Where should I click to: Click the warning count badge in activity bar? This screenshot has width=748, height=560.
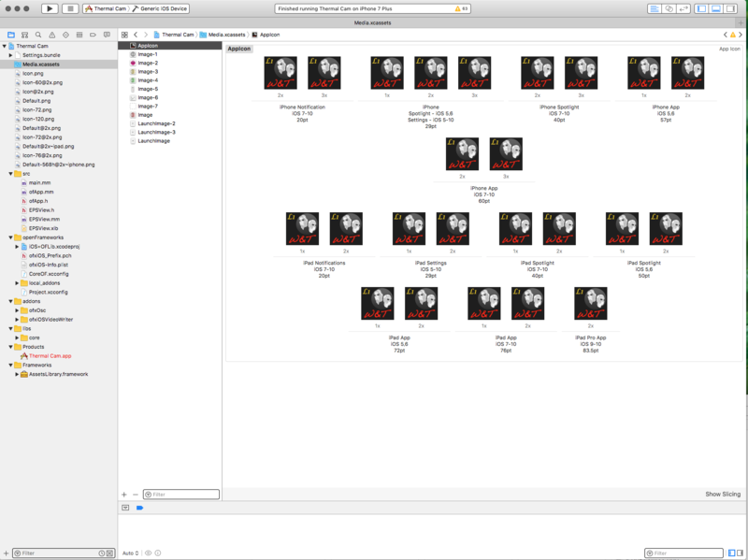point(461,8)
